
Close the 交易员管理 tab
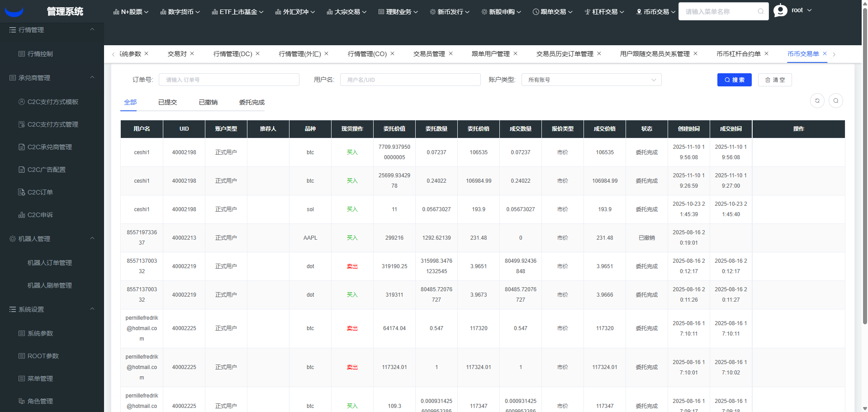451,54
